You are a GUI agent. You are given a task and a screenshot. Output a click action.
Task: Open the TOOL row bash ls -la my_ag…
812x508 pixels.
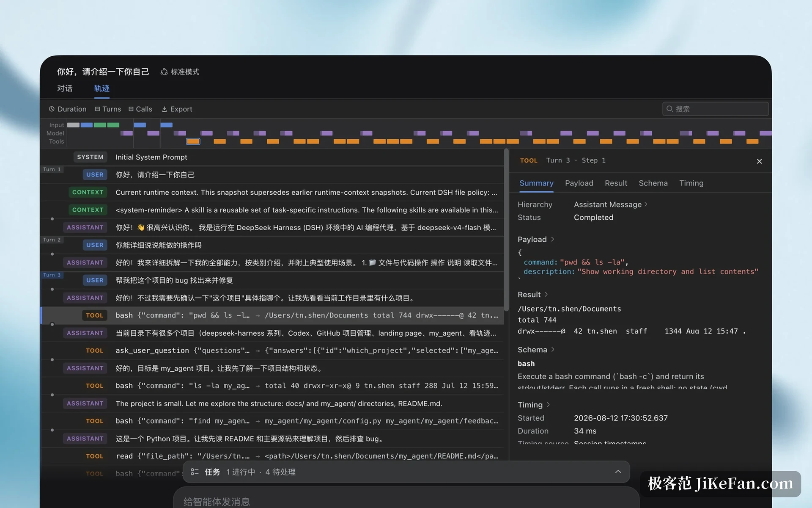tap(272, 386)
